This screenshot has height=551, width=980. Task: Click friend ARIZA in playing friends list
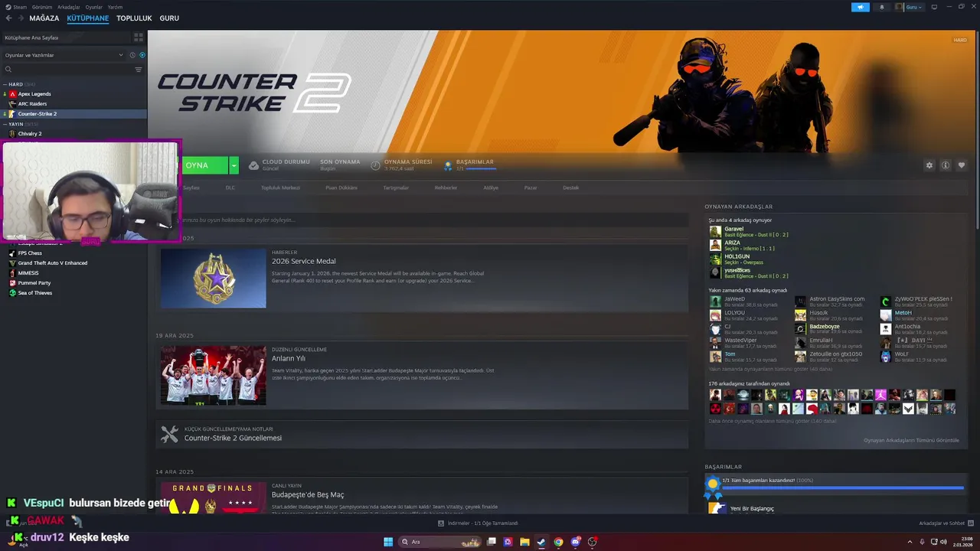pyautogui.click(x=743, y=246)
